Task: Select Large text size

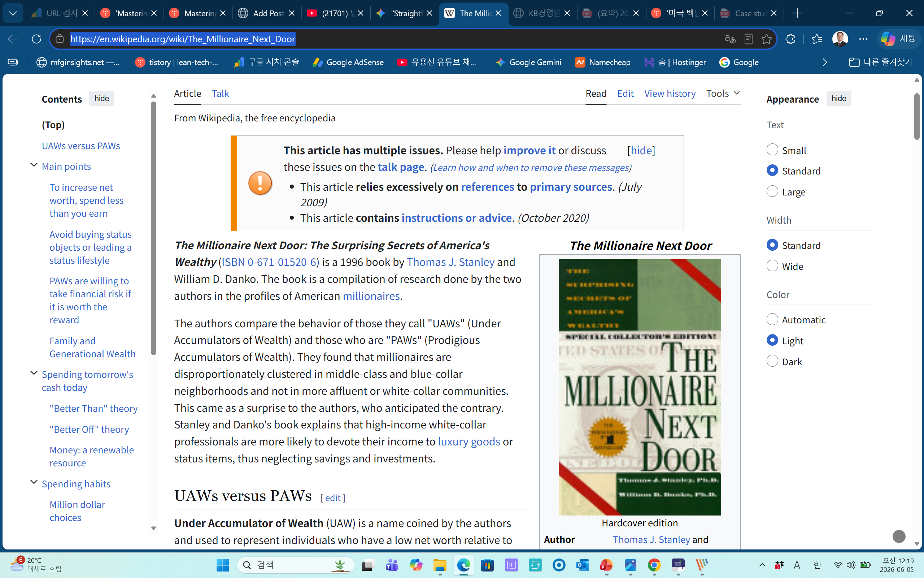Action: (772, 191)
